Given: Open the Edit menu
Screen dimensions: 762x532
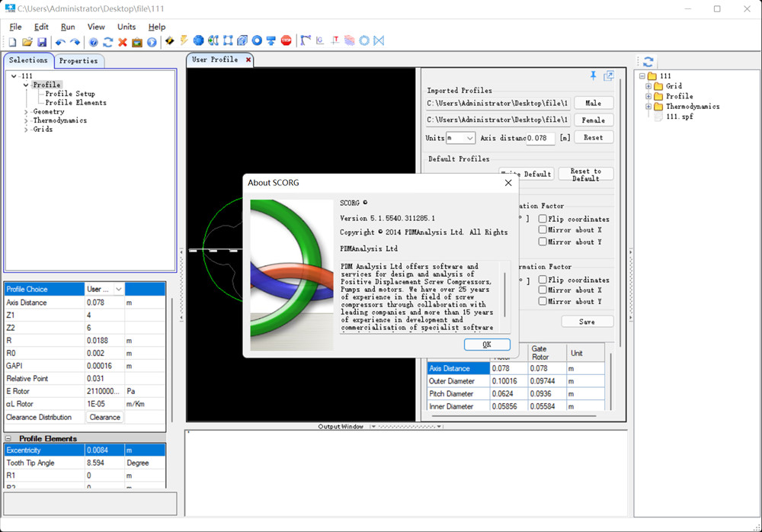Looking at the screenshot, I should 41,27.
